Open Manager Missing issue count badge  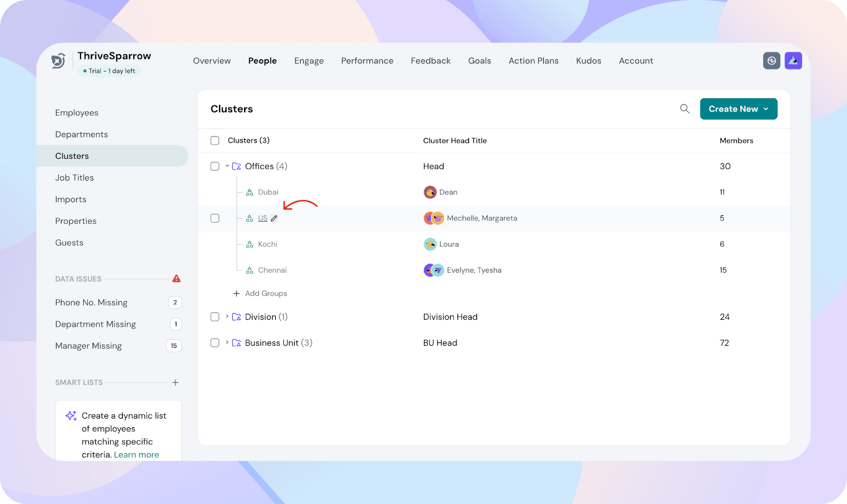pyautogui.click(x=174, y=346)
